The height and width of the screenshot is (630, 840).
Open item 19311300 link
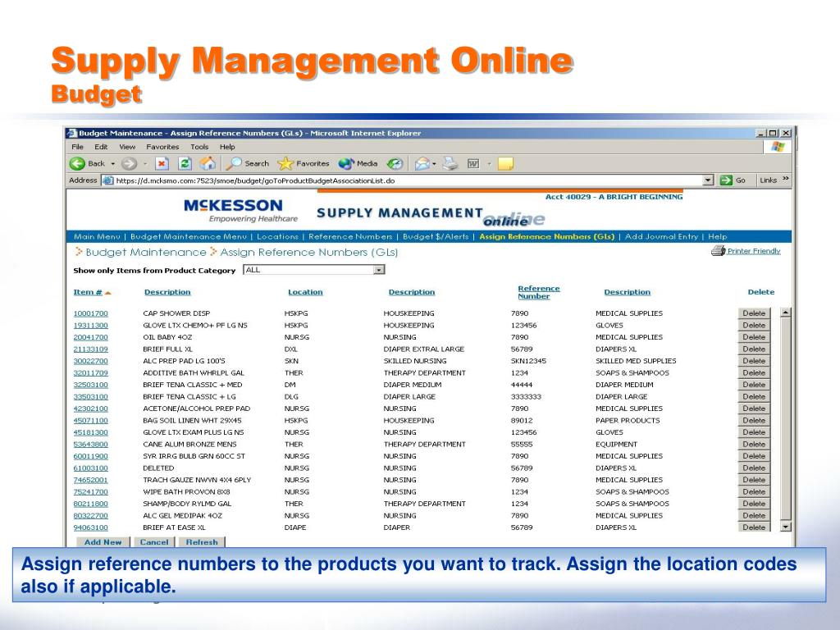pos(90,325)
